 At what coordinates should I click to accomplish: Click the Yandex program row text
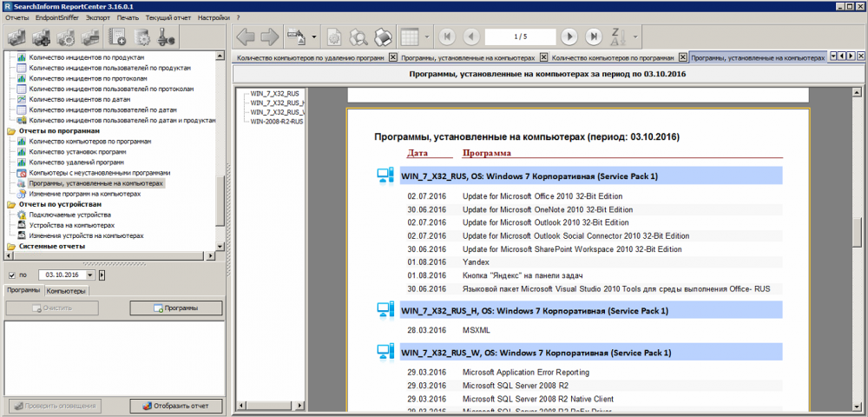click(476, 261)
